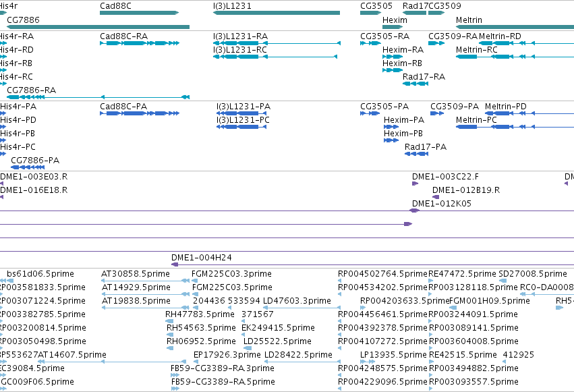
Task: Select the Hexim-RA transcript label
Action: tap(403, 50)
